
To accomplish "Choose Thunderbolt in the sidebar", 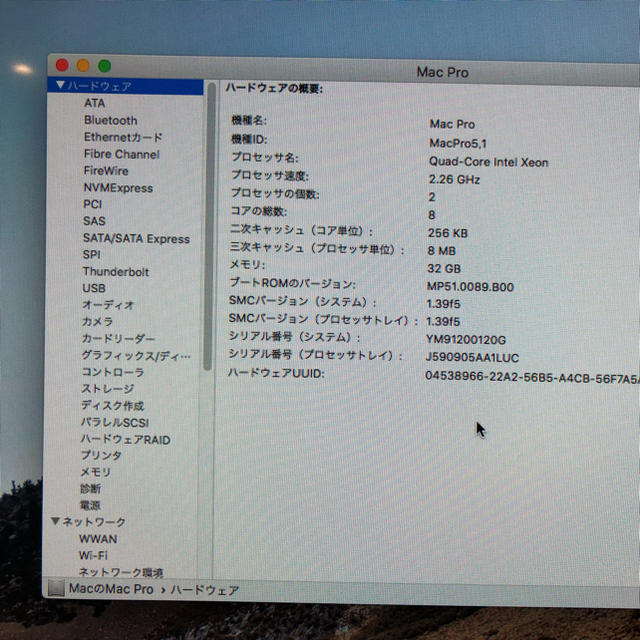I will 116,271.
